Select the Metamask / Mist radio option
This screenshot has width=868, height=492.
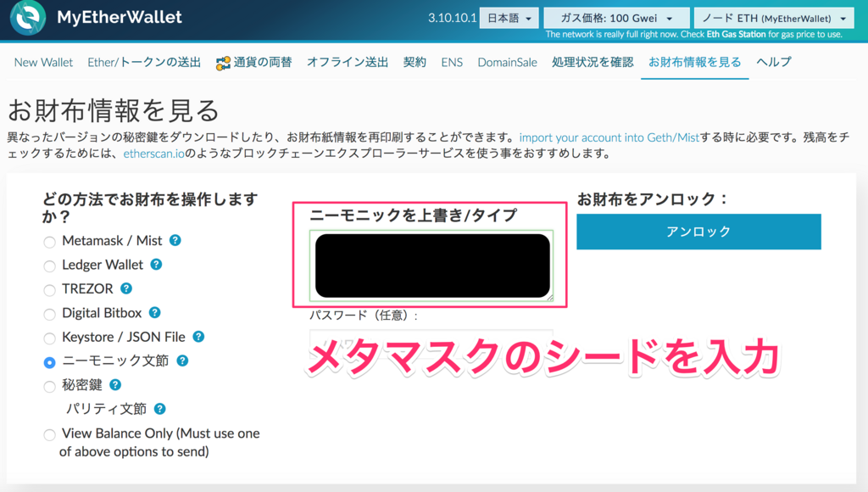(50, 242)
